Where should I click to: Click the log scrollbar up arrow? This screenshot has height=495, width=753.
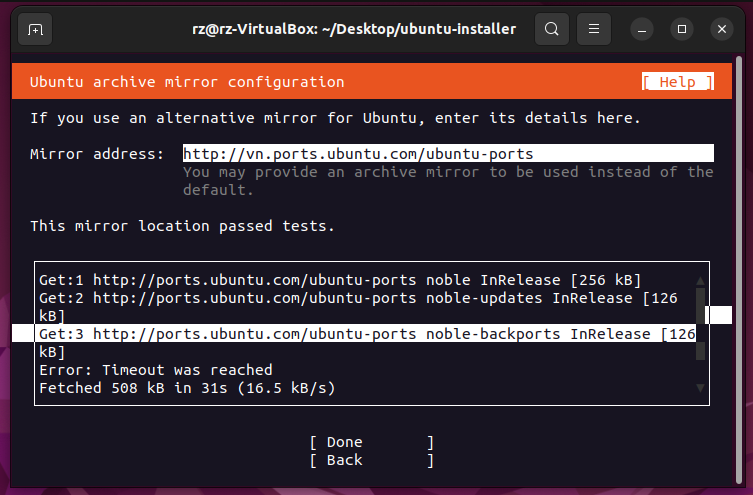(x=700, y=280)
